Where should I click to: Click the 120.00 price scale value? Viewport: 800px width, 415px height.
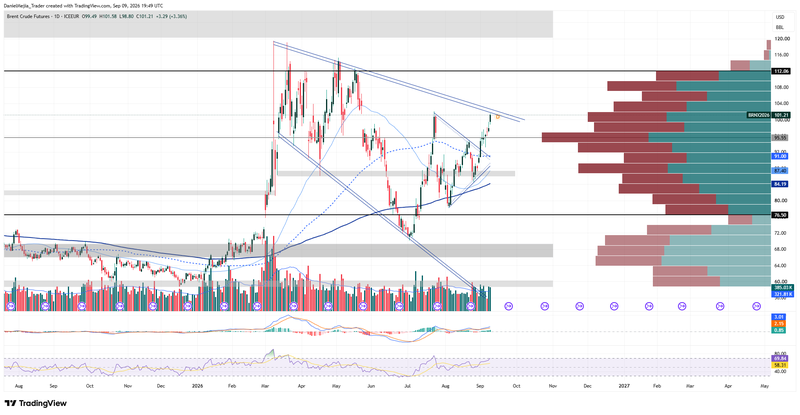pos(782,39)
